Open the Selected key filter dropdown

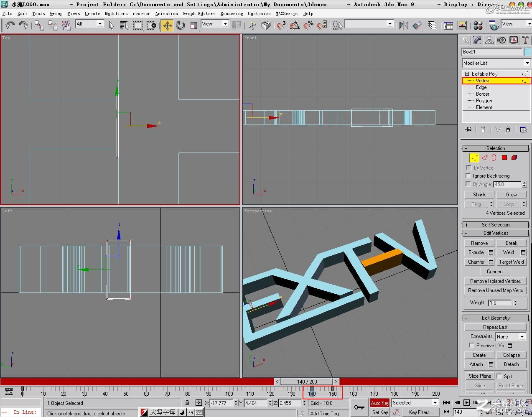tap(415, 403)
